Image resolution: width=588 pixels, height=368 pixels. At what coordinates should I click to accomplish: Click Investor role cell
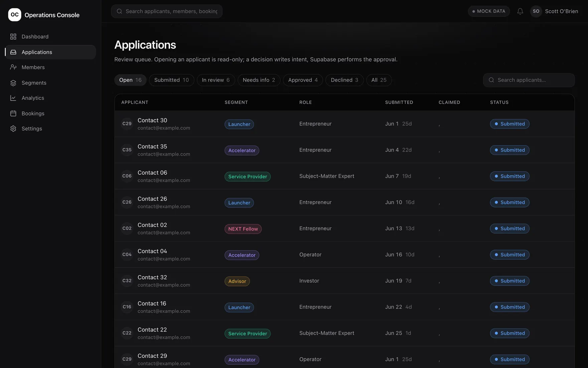[309, 281]
